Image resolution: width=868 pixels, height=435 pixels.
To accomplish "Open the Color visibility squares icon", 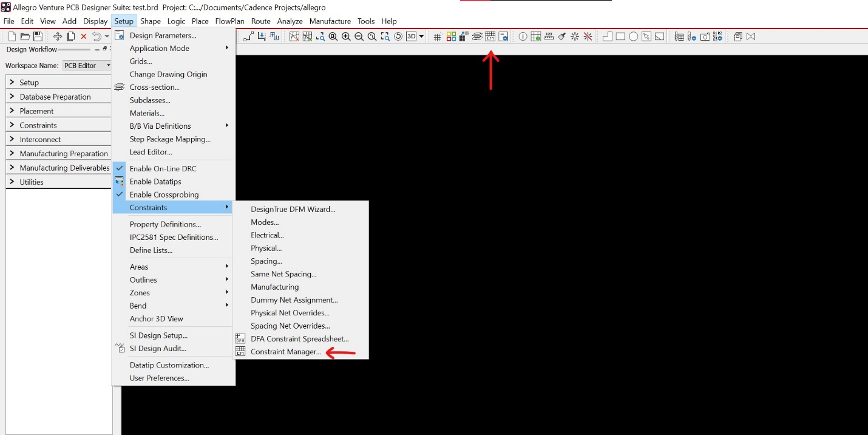I will click(451, 36).
